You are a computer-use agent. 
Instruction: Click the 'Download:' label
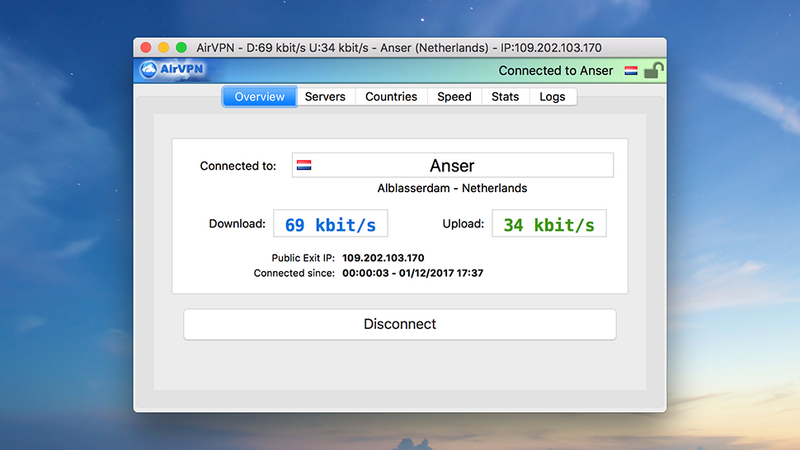(x=237, y=223)
